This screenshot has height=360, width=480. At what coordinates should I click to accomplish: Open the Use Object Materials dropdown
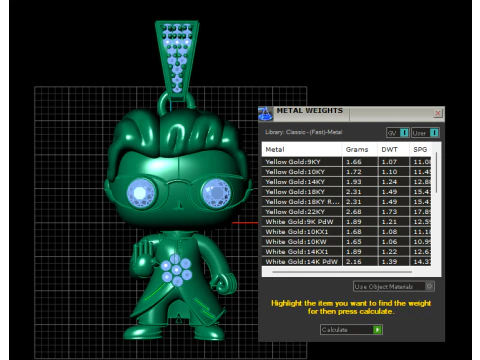[x=394, y=286]
